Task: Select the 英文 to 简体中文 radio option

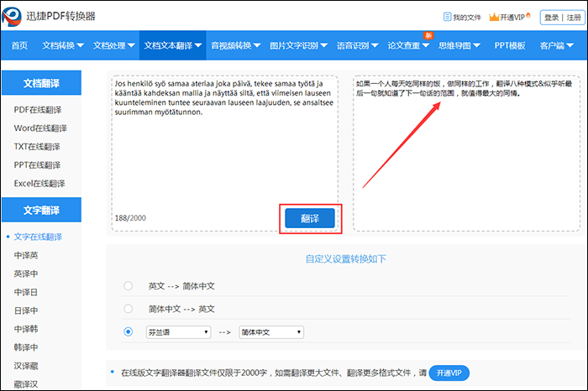Action: [128, 285]
